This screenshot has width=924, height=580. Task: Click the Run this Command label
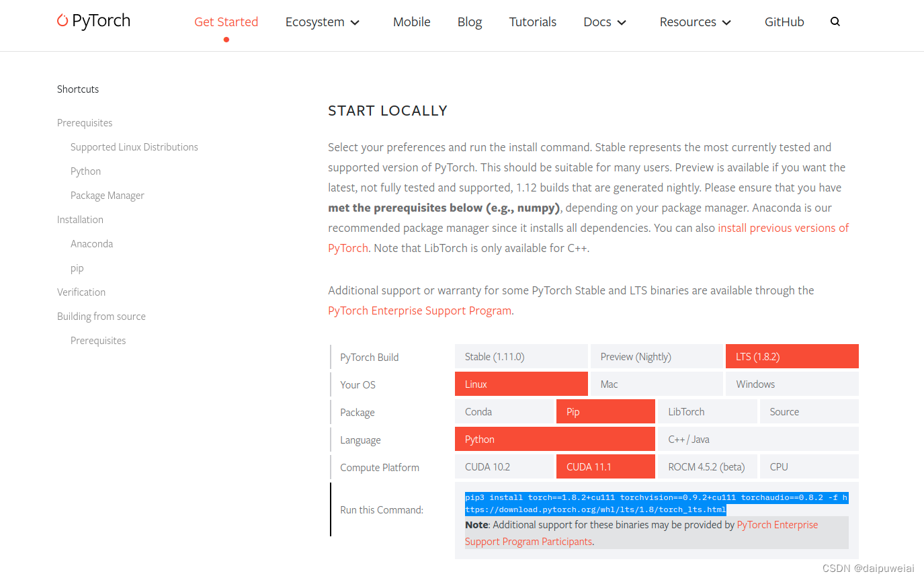[x=382, y=509]
